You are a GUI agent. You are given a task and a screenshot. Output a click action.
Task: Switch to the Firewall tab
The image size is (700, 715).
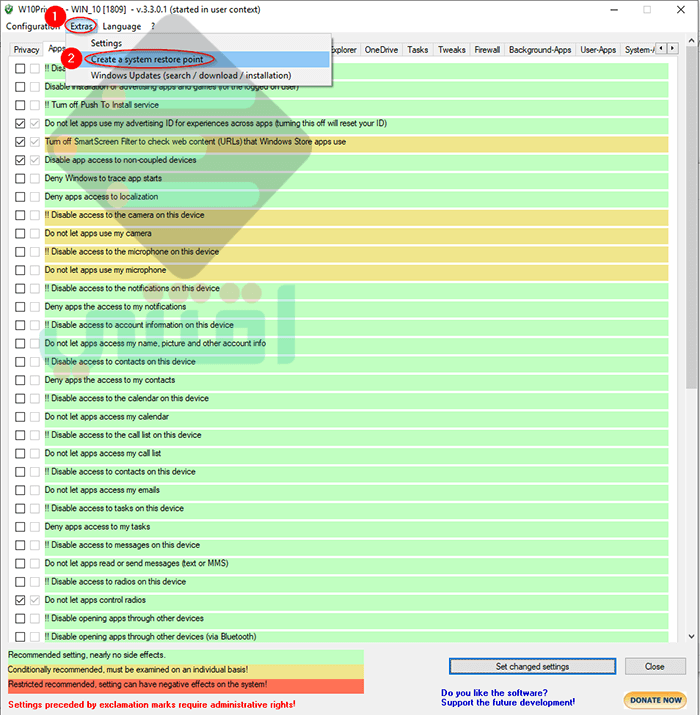[x=487, y=50]
